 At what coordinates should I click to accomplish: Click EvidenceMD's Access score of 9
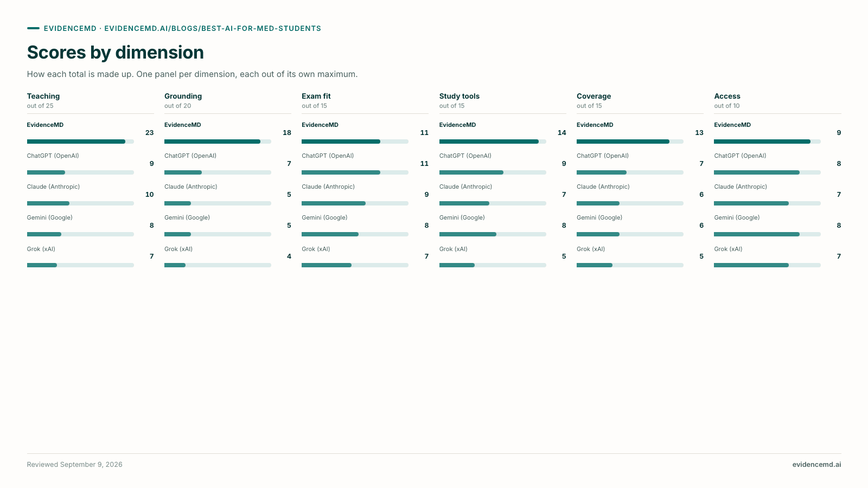(839, 133)
